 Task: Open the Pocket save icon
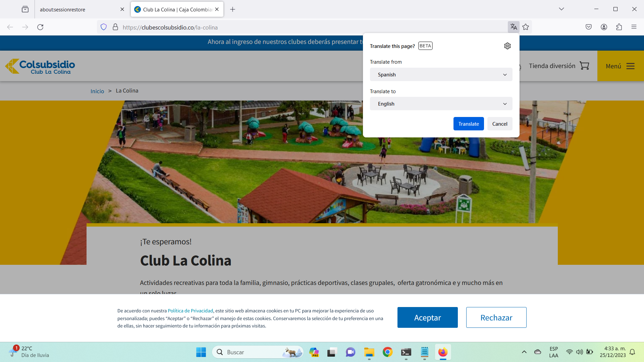click(x=589, y=27)
